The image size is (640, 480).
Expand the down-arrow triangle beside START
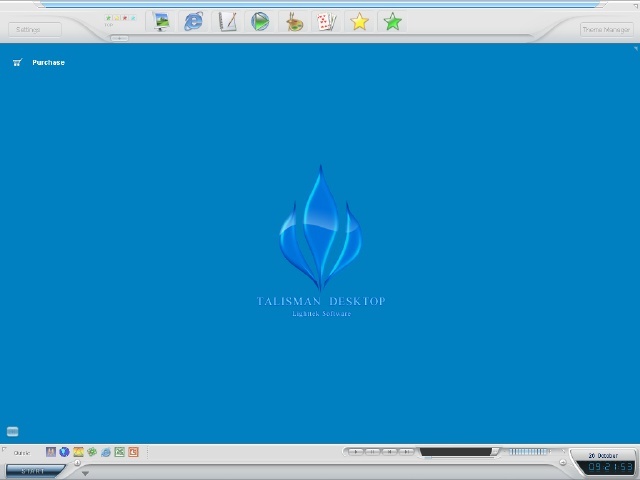[85, 473]
